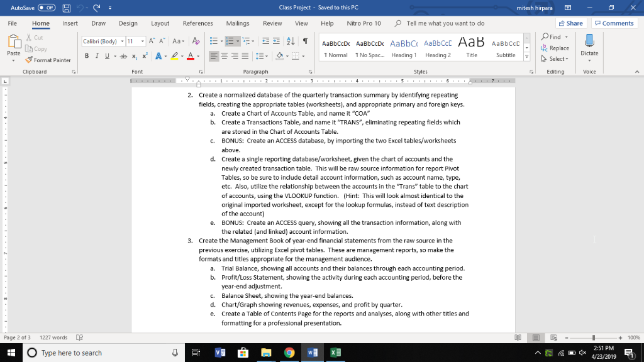Click the Share button

(570, 23)
